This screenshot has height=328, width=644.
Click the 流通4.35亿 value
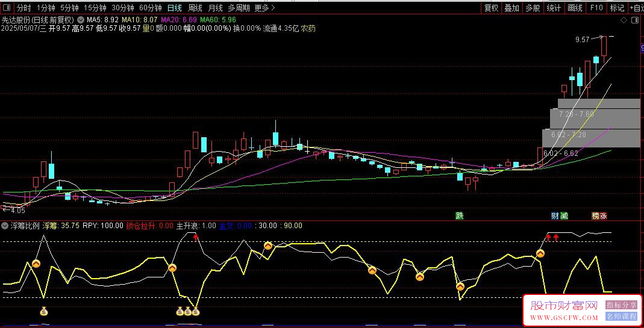(x=281, y=28)
